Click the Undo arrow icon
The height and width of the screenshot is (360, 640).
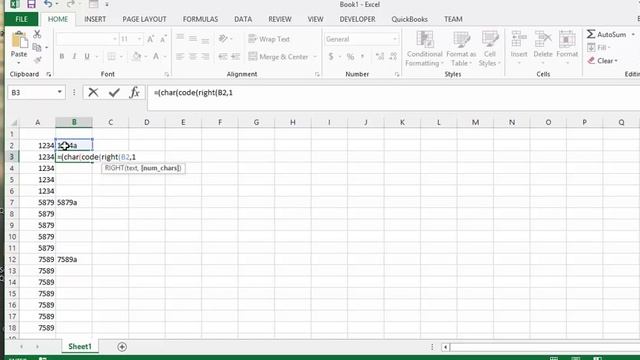pos(48,4)
